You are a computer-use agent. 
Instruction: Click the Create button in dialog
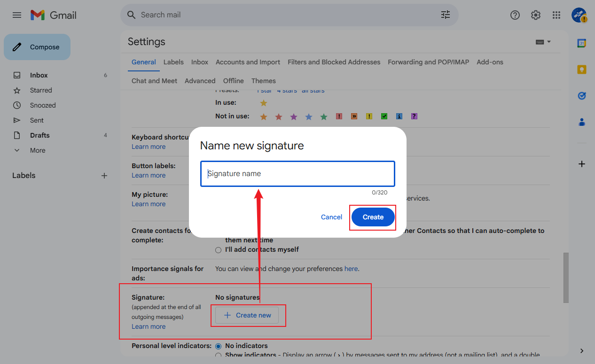[373, 217]
